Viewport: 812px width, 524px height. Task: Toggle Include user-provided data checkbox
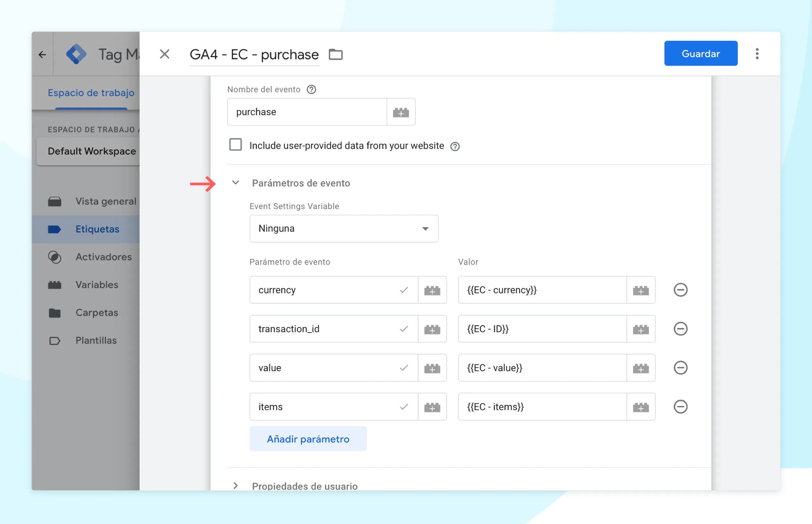pyautogui.click(x=235, y=144)
